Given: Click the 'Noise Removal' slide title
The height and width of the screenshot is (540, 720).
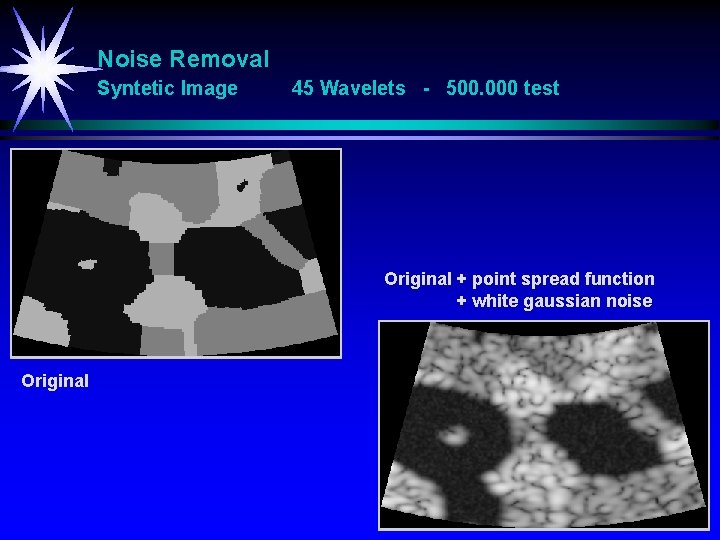Looking at the screenshot, I should [183, 59].
